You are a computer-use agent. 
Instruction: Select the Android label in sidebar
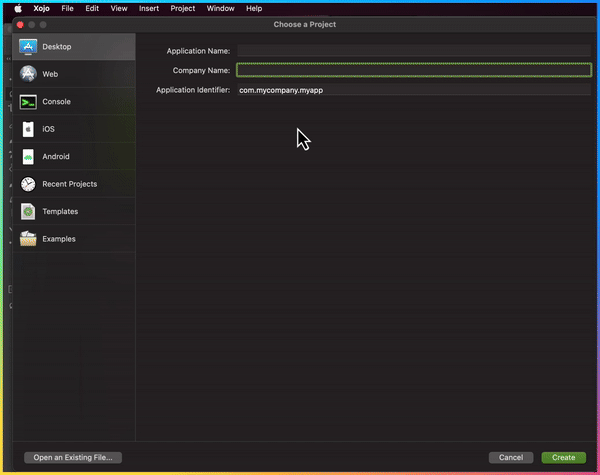click(56, 157)
